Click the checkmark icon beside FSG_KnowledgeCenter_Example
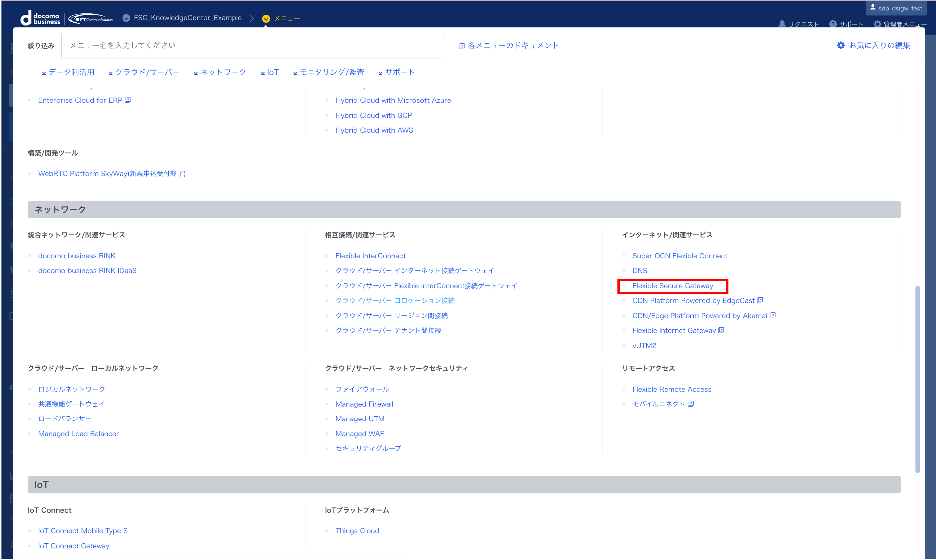 (x=127, y=18)
